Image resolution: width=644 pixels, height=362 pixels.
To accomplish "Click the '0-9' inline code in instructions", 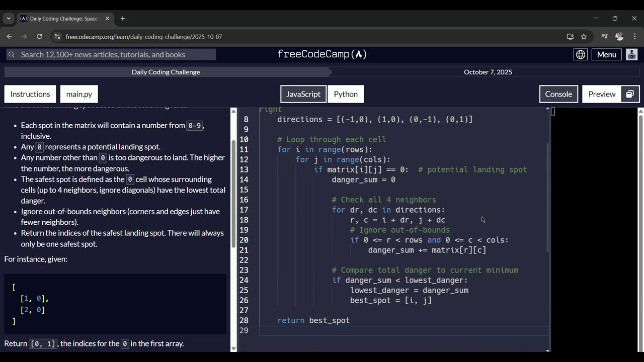I will click(195, 126).
